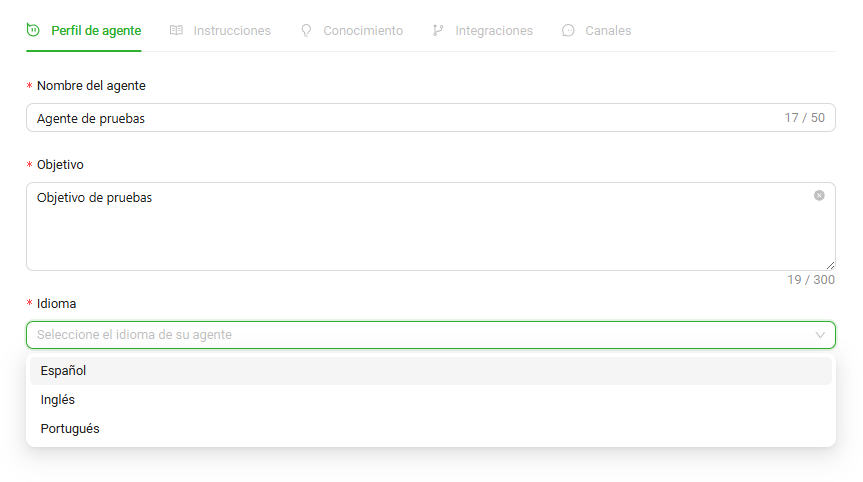The height and width of the screenshot is (482, 863).
Task: Click the Instrucciones book icon
Action: pyautogui.click(x=176, y=31)
